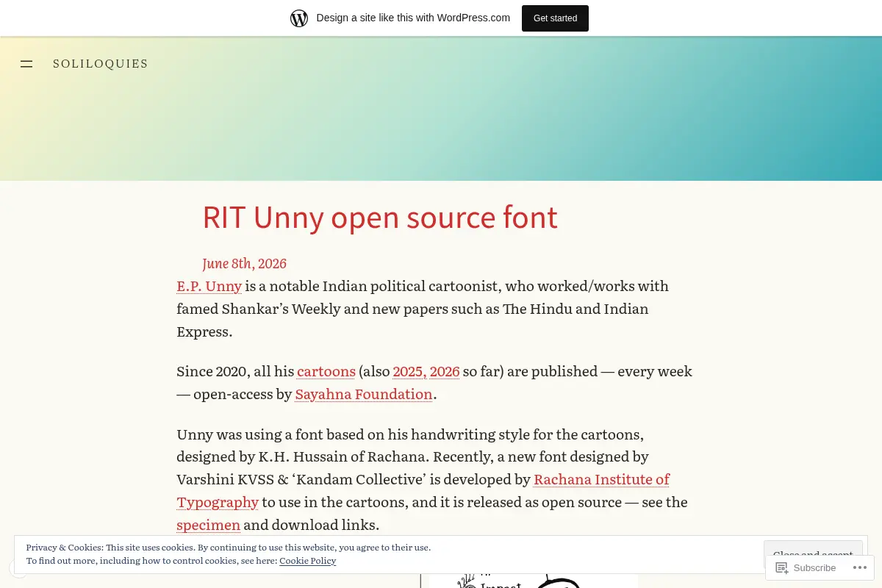Open the hamburger navigation menu icon

[x=26, y=64]
